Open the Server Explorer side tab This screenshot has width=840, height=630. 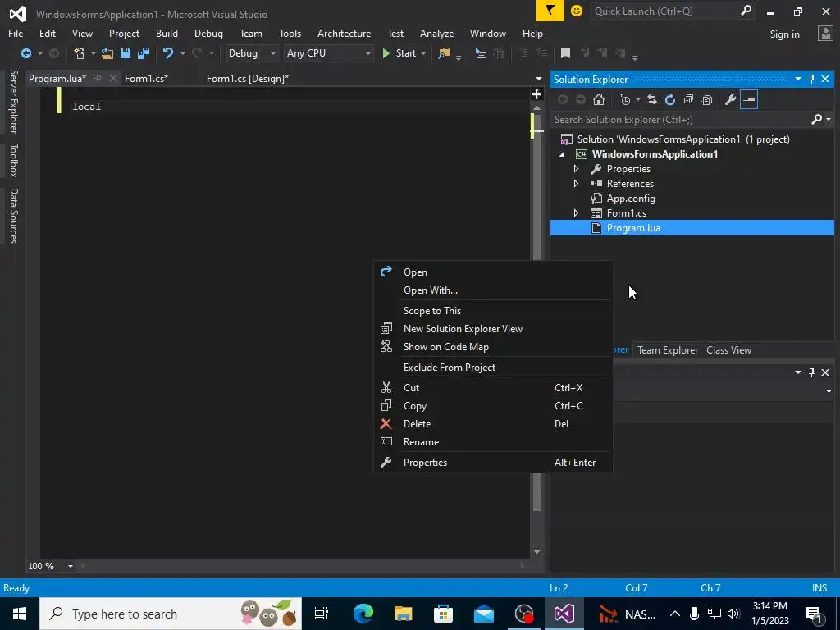13,102
